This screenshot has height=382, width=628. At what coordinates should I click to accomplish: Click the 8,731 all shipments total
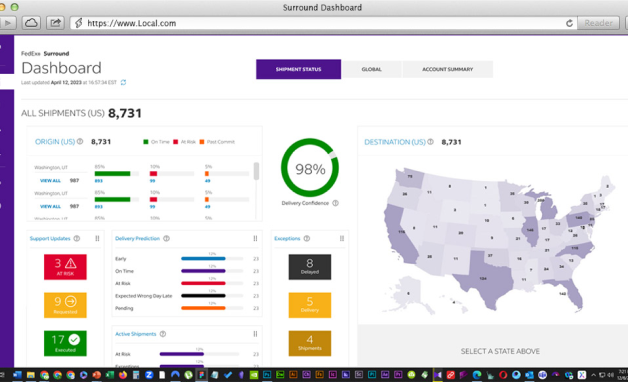tap(125, 113)
